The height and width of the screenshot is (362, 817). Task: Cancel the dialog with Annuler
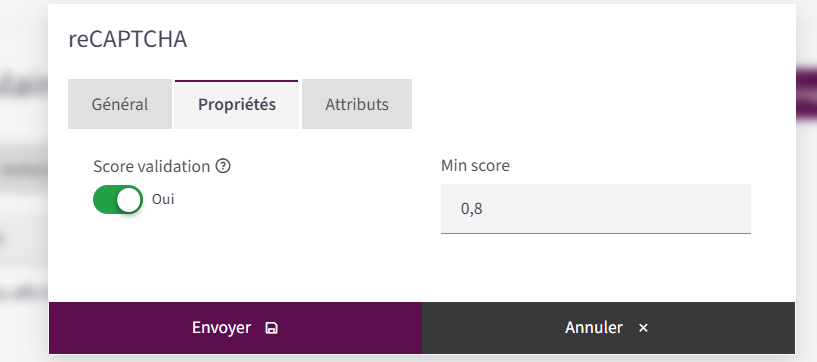click(609, 328)
